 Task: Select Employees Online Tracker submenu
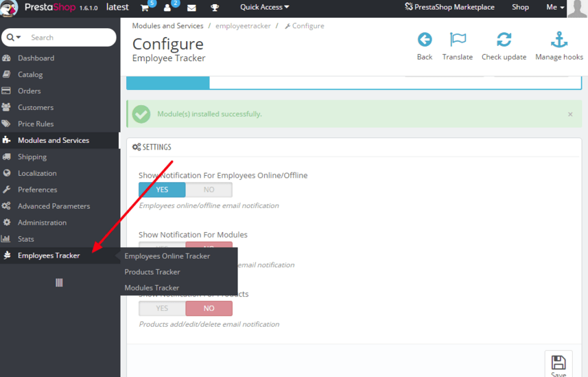coord(167,256)
